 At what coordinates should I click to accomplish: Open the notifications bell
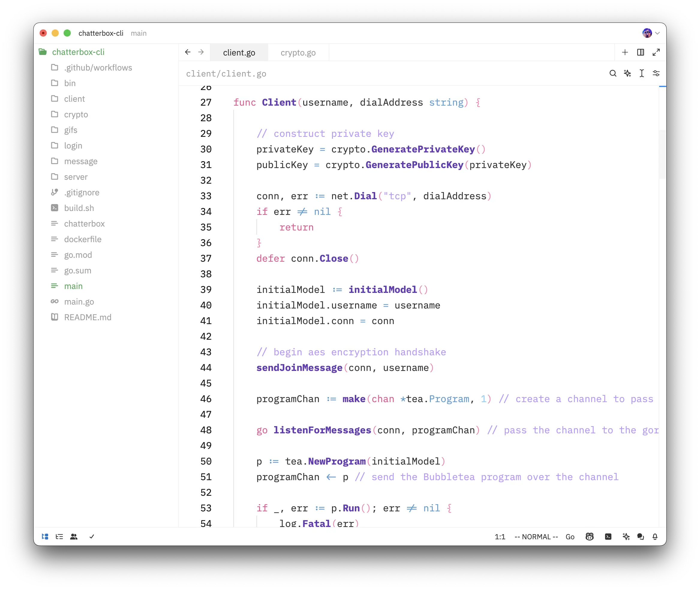[x=655, y=537]
